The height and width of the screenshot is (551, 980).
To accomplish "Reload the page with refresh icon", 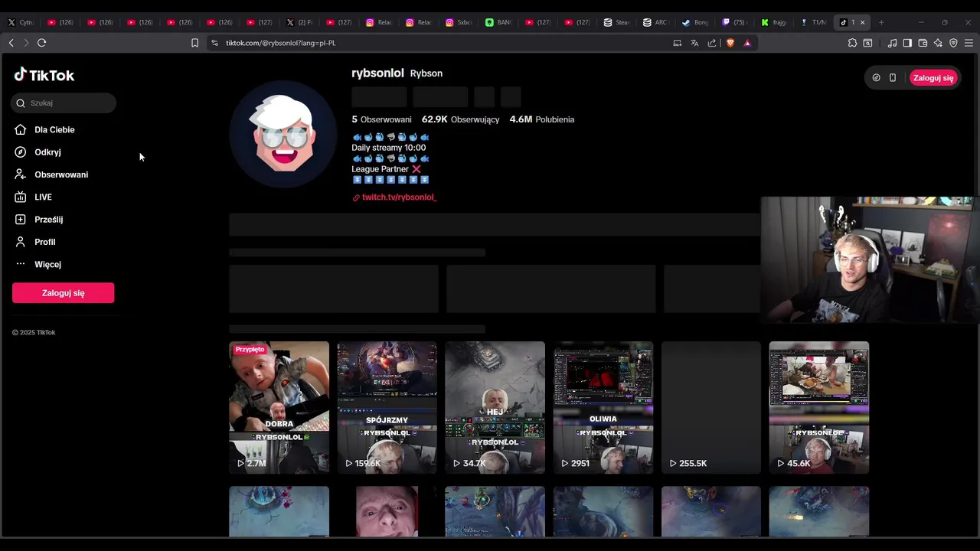I will (41, 43).
